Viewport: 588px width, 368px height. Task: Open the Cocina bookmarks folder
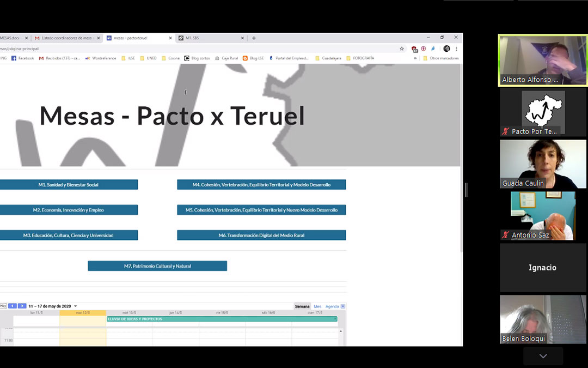point(170,58)
